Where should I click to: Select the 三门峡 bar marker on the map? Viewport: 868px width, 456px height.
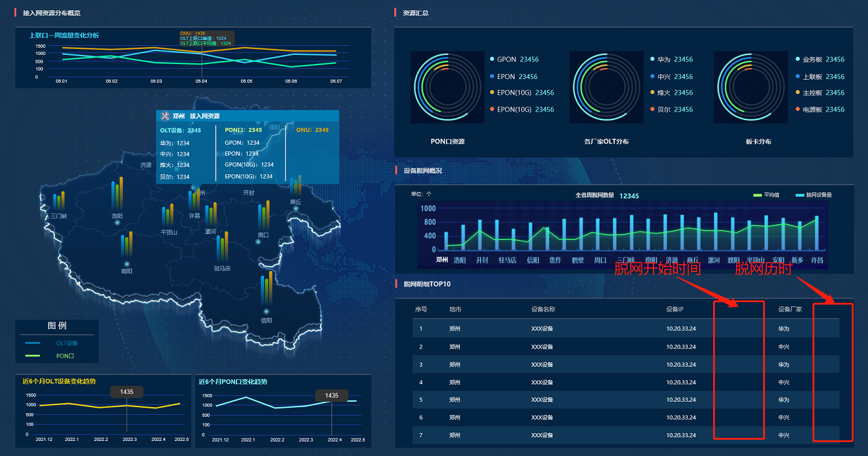tap(58, 202)
